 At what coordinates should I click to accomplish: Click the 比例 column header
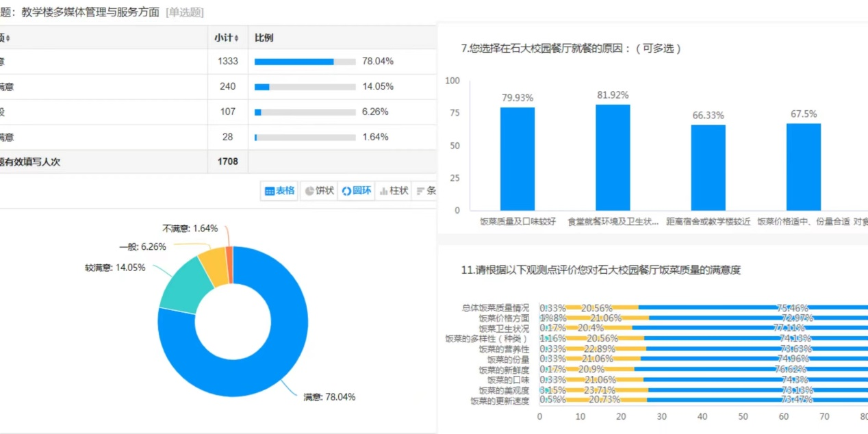click(264, 38)
